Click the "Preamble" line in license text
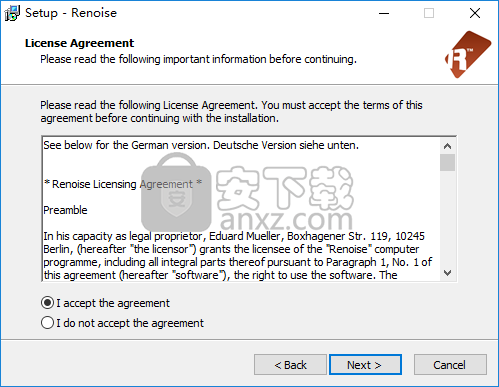 click(x=65, y=210)
